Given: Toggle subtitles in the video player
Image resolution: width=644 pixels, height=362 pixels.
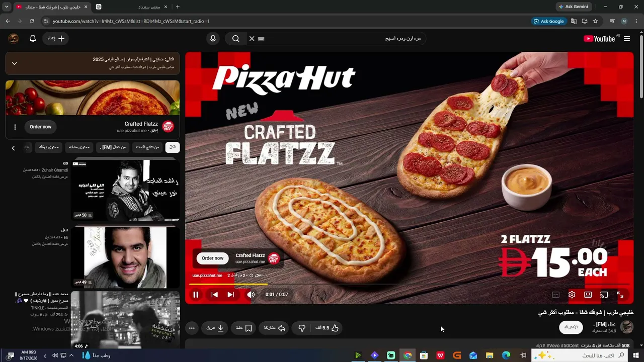Looking at the screenshot, I should click(555, 295).
